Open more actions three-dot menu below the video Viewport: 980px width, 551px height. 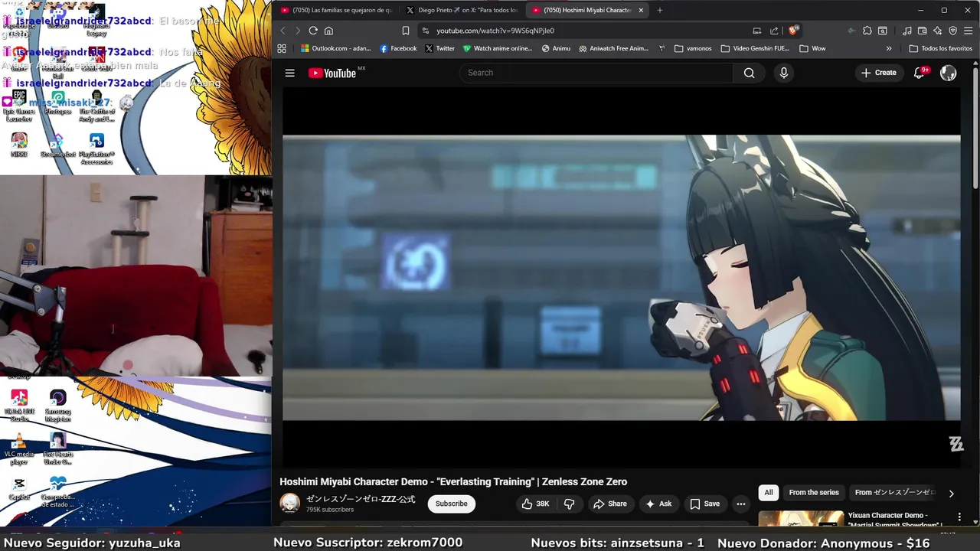pyautogui.click(x=740, y=504)
